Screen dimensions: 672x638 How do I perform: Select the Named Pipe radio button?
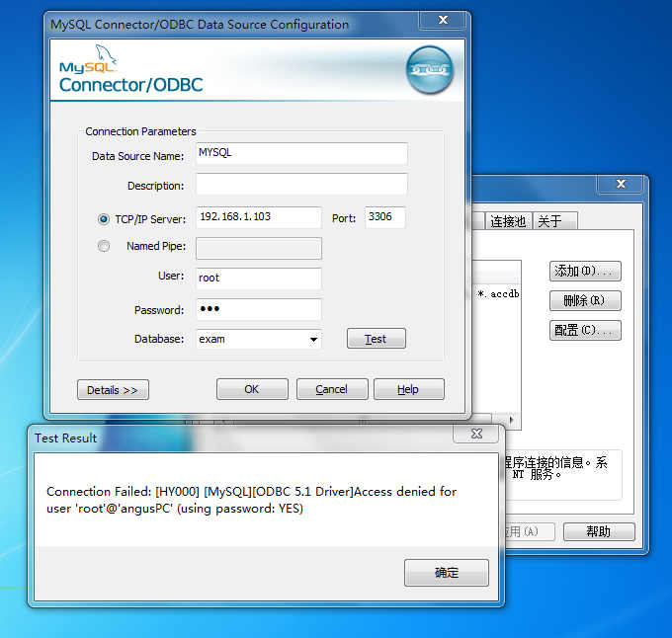pos(104,246)
